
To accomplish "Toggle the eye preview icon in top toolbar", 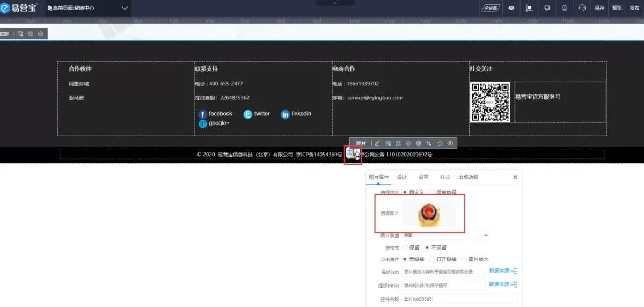I will pyautogui.click(x=511, y=8).
